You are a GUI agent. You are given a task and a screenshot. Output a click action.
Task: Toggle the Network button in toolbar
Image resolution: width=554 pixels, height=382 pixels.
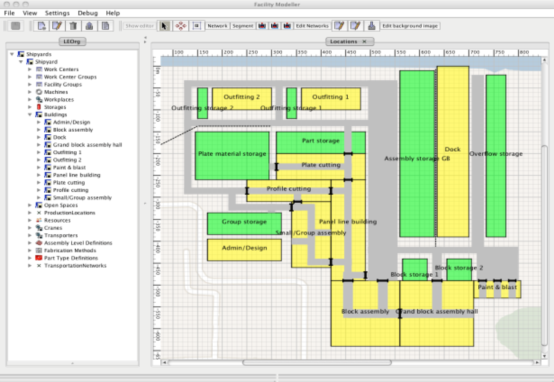217,26
